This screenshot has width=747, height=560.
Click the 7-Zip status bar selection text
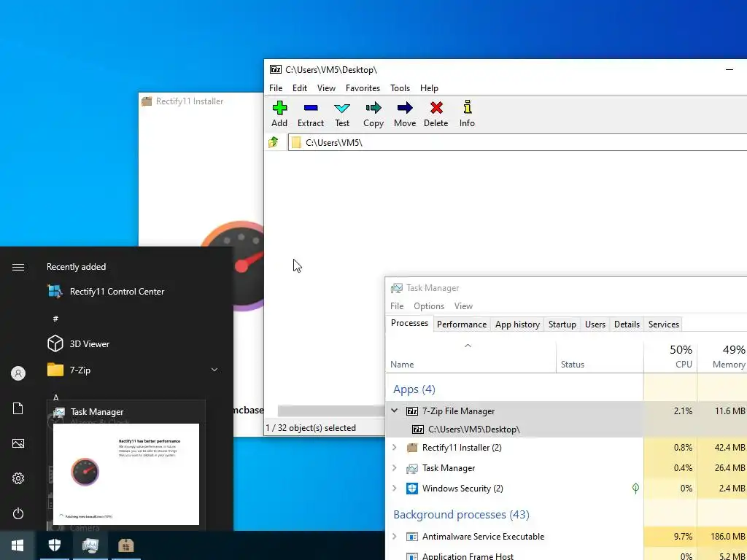pos(311,427)
